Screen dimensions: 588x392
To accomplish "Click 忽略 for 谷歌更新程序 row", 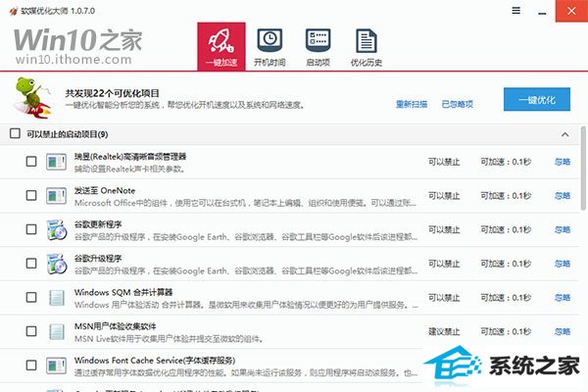I will coord(563,229).
